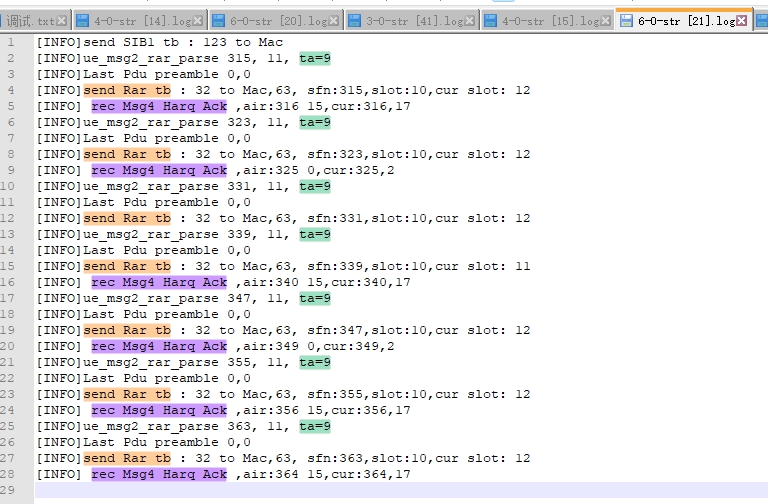Screen dimensions: 768x504
Task: Click the disk icon on 6-0-str [20].log tab
Action: tap(219, 21)
